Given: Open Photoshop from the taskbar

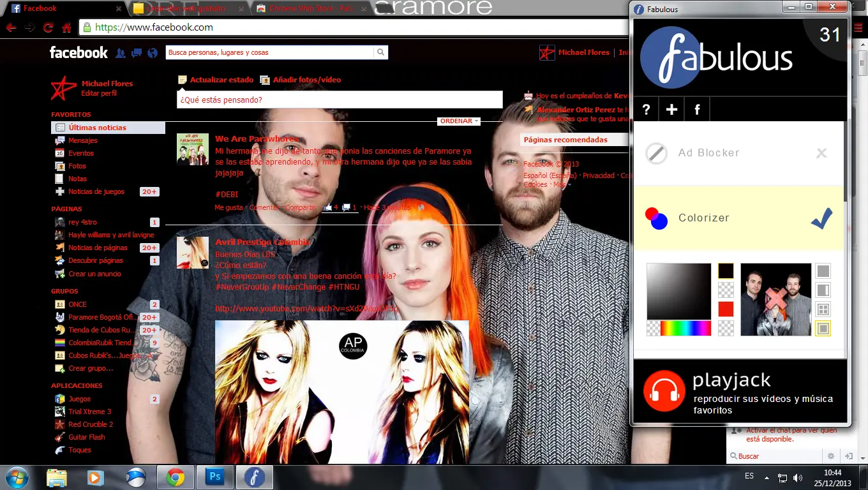Looking at the screenshot, I should tap(214, 477).
